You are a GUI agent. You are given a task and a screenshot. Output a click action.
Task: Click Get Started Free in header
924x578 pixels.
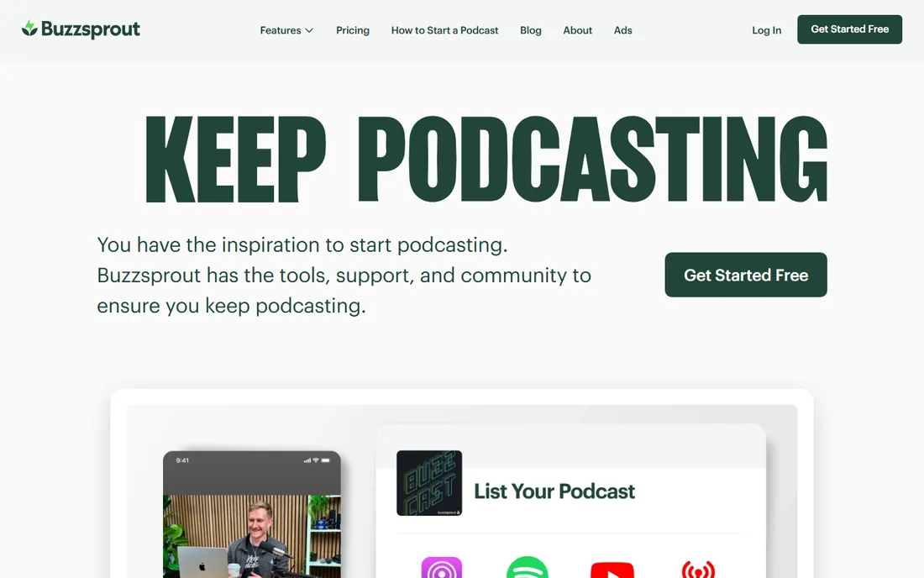click(849, 29)
